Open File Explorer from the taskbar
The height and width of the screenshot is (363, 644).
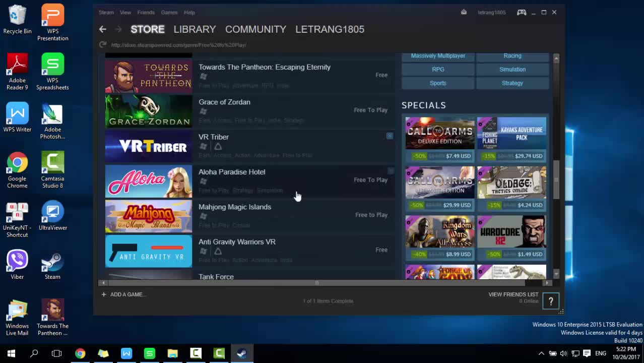pyautogui.click(x=173, y=353)
